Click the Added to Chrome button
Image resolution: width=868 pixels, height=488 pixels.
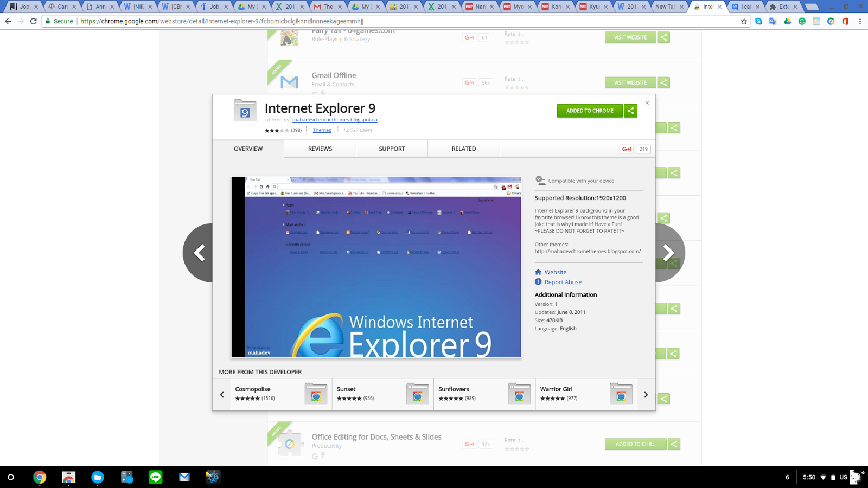click(590, 111)
